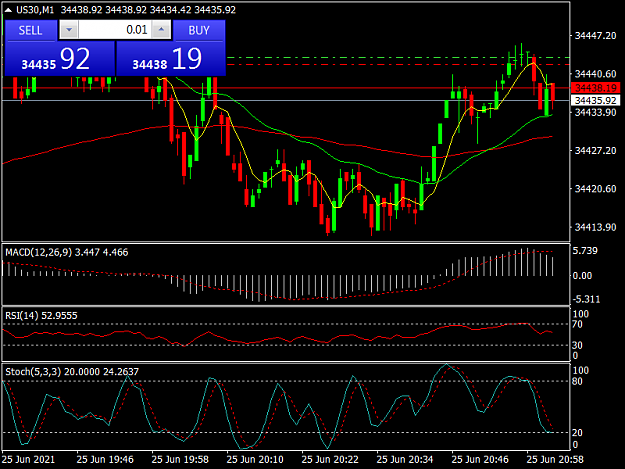Select the red dash-dot horizontal order line

(x=398, y=64)
